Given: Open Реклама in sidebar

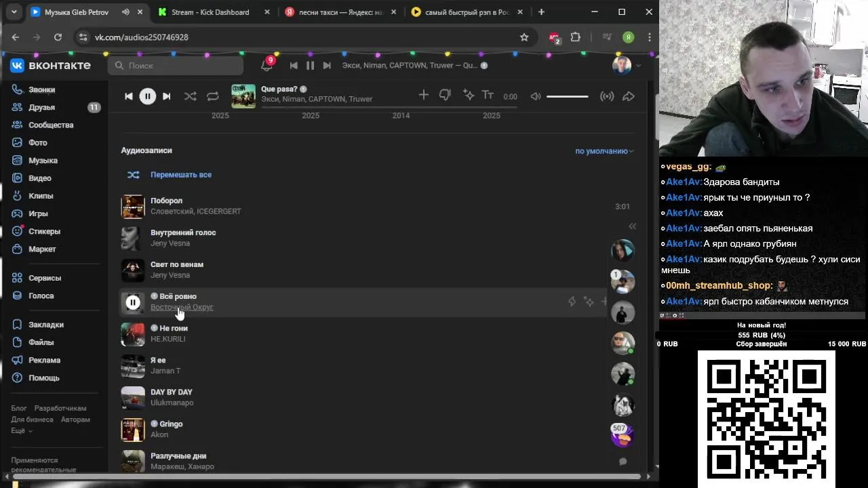Looking at the screenshot, I should (44, 360).
